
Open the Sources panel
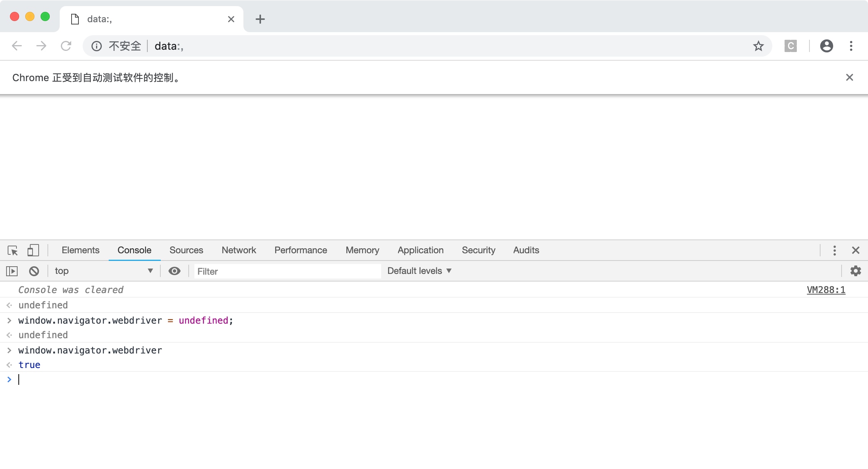pos(186,250)
